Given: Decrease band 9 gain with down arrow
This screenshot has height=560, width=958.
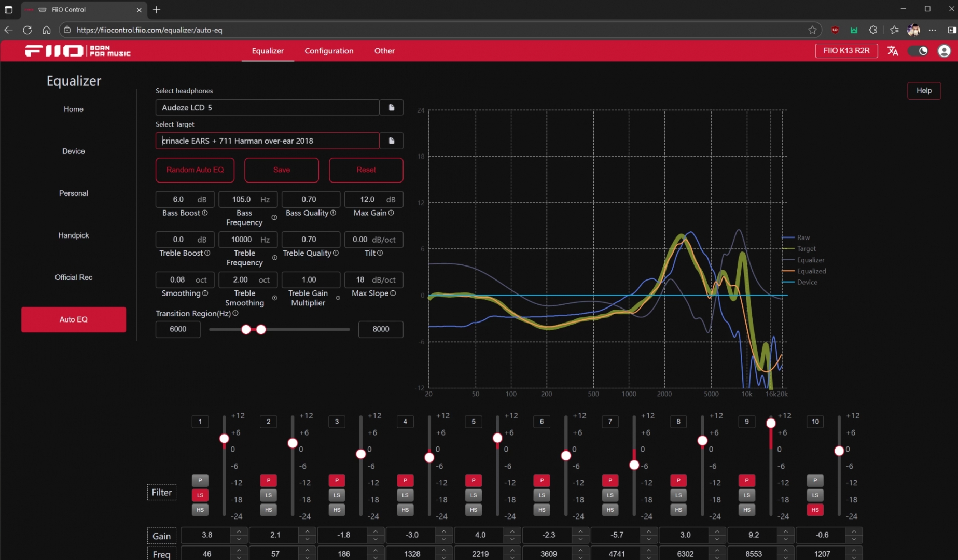Looking at the screenshot, I should coord(785,539).
